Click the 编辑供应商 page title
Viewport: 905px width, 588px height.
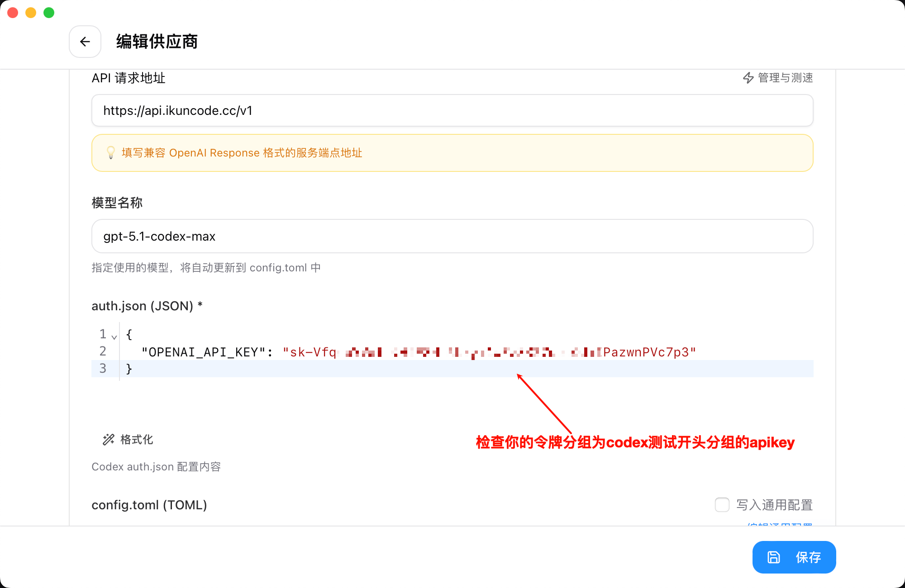(x=156, y=42)
